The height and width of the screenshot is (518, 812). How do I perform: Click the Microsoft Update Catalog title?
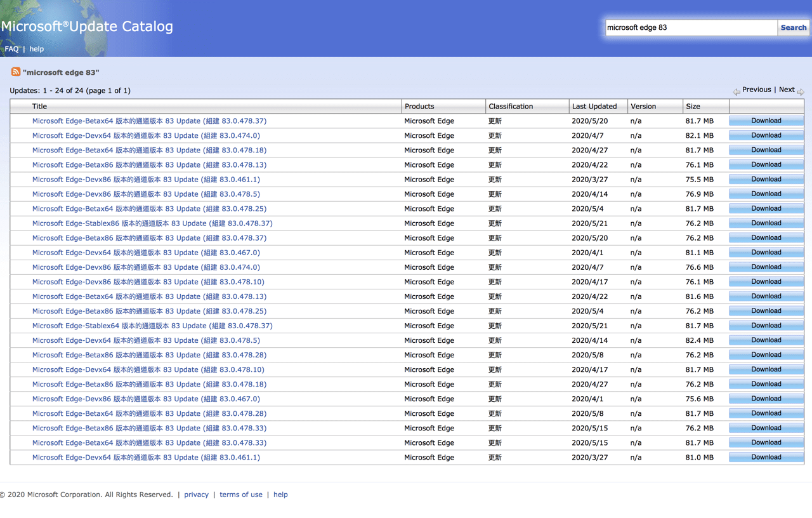(x=87, y=26)
